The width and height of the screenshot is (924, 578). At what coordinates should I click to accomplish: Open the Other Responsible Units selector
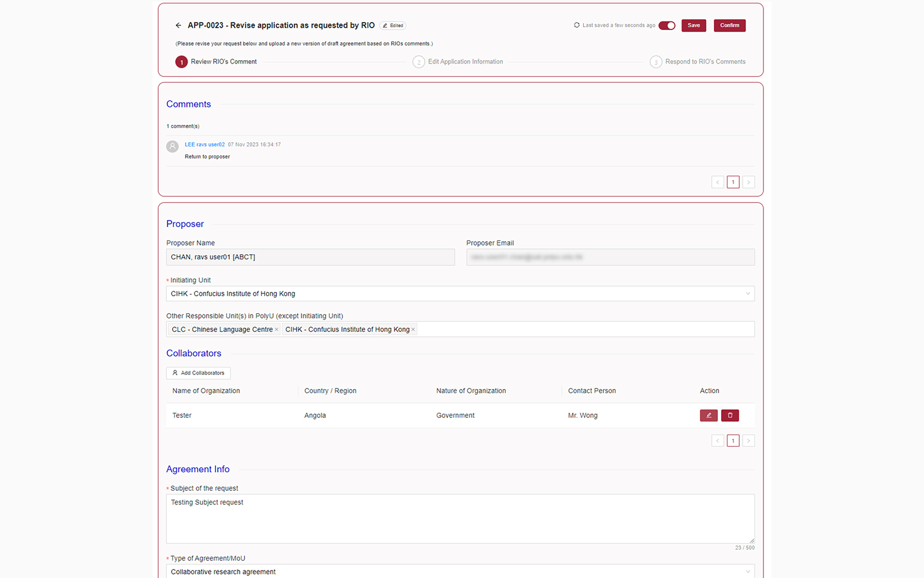tap(577, 329)
